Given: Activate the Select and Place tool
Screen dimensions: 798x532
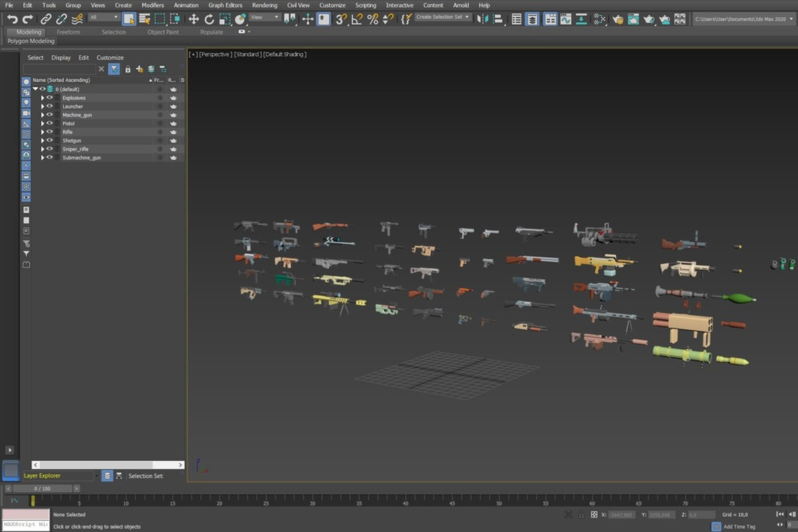Looking at the screenshot, I should coord(240,19).
